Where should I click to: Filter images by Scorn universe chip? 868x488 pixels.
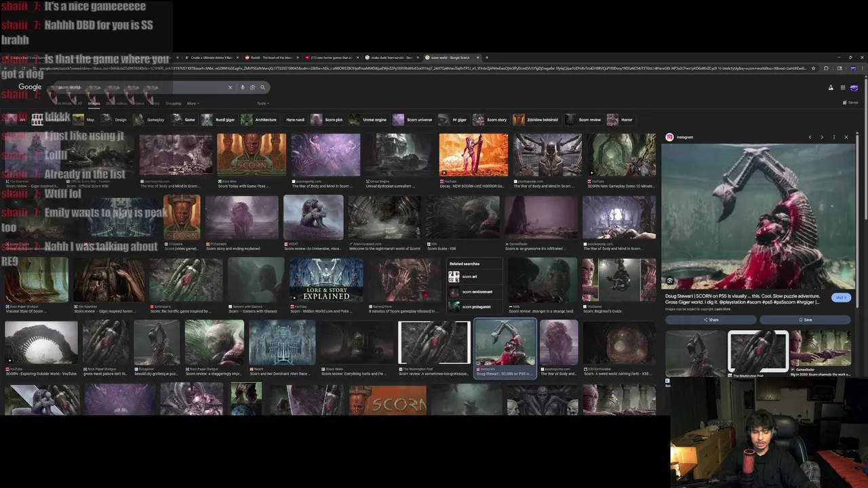click(x=413, y=120)
